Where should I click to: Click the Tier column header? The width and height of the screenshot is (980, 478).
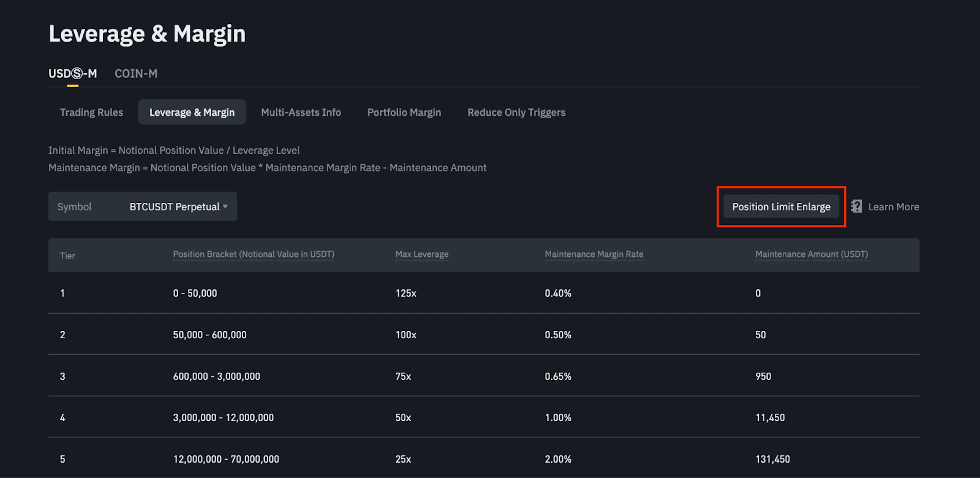[x=67, y=256]
